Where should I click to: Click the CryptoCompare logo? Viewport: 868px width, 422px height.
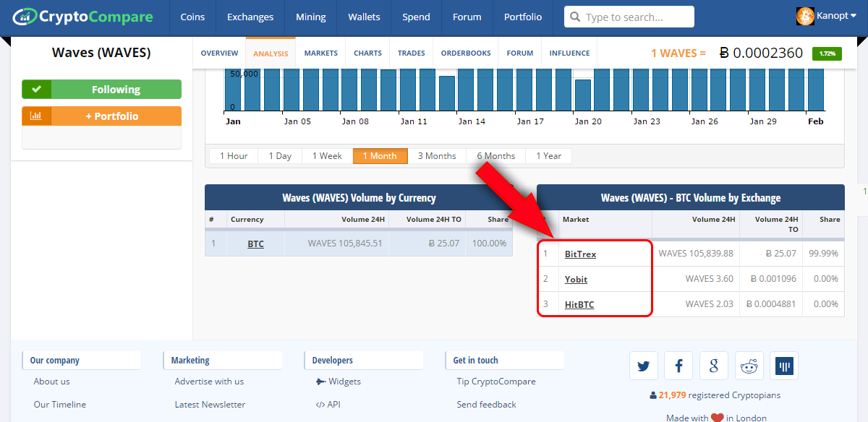point(83,17)
